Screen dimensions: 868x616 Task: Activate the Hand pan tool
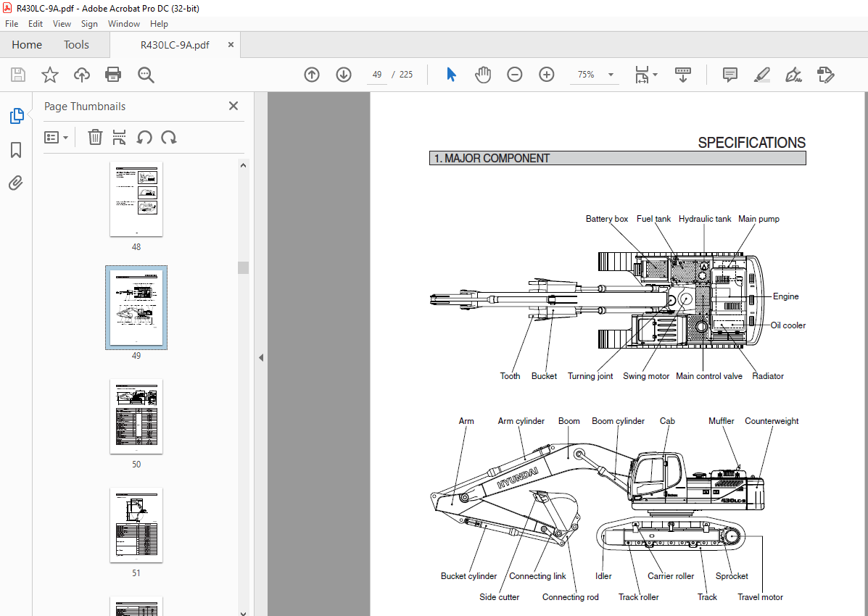coord(483,75)
